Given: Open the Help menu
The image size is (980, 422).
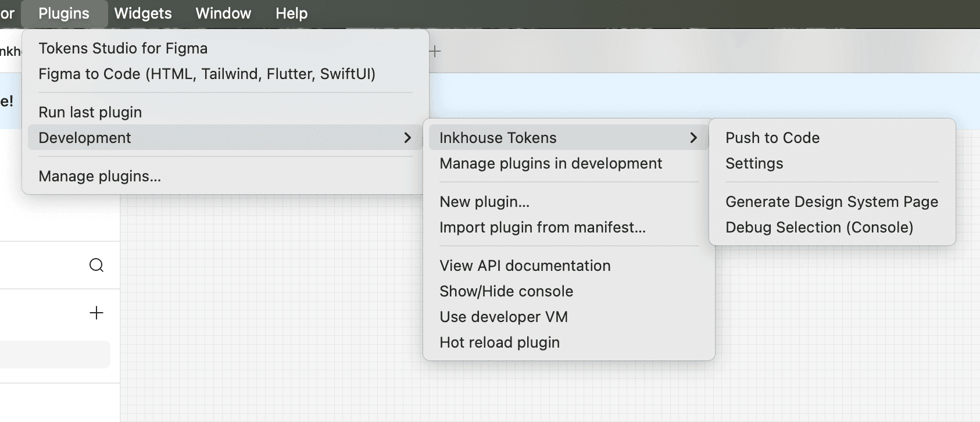Looking at the screenshot, I should pyautogui.click(x=291, y=13).
